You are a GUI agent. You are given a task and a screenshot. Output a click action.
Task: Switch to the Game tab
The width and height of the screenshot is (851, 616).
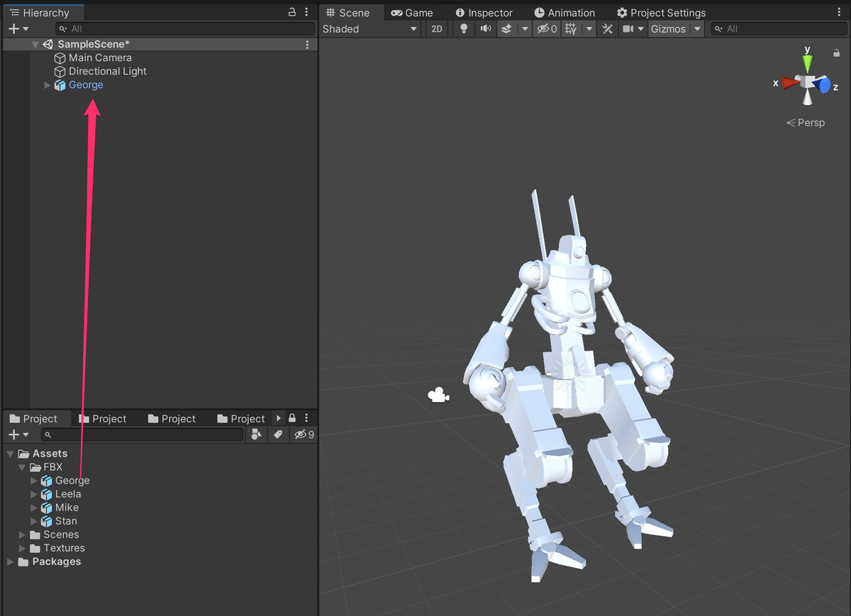(x=412, y=13)
